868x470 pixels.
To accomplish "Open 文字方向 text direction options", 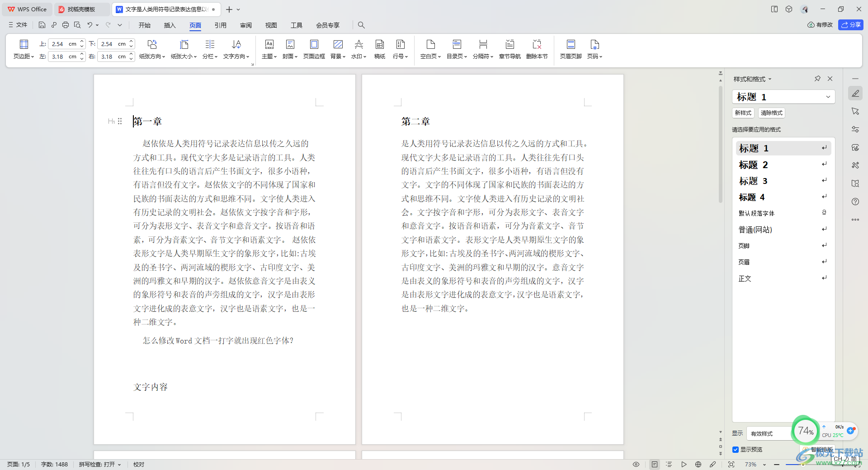I will pyautogui.click(x=236, y=49).
